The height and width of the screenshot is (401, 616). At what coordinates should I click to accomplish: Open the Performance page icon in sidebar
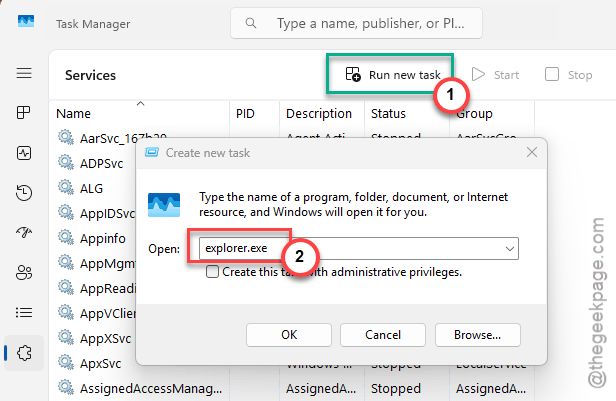(x=24, y=153)
